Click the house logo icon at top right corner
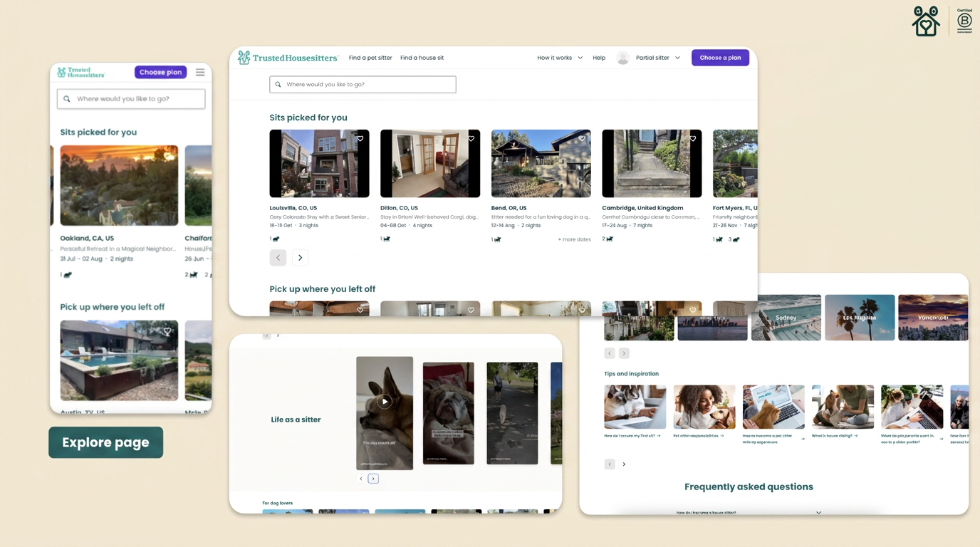This screenshot has width=980, height=547. coord(926,21)
